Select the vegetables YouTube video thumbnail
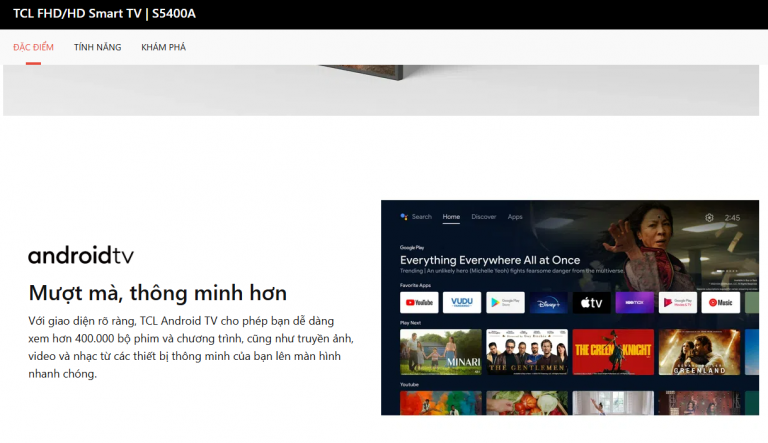Screen dimensions: 768x443 pyautogui.click(x=527, y=403)
